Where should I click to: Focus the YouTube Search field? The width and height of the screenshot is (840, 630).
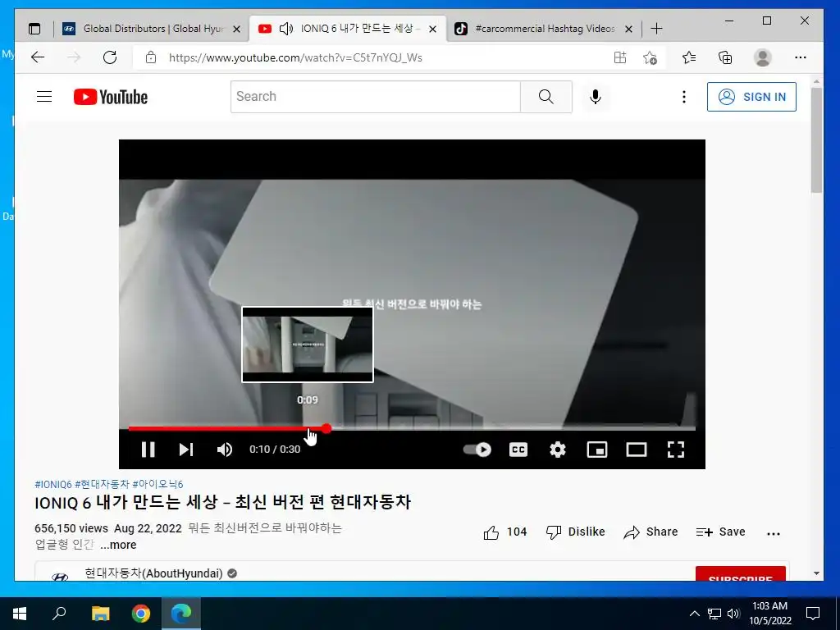coord(375,97)
